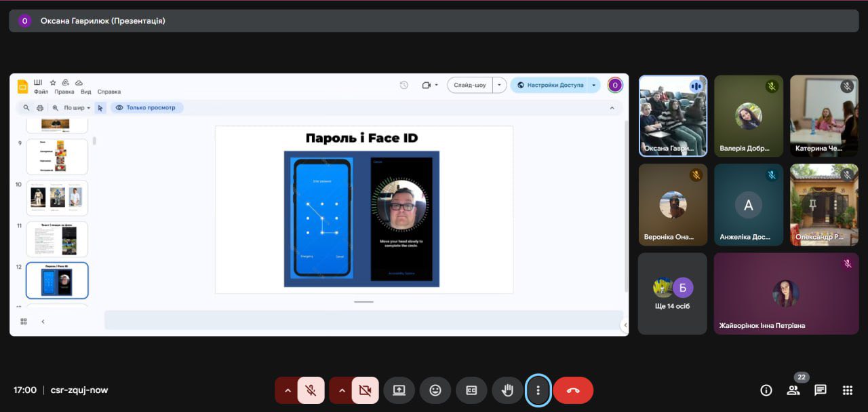The height and width of the screenshot is (412, 868).
Task: Toggle the disabled camera button
Action: (365, 390)
